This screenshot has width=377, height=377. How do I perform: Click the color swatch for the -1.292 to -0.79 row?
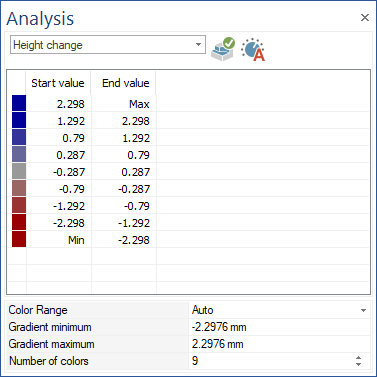19,205
